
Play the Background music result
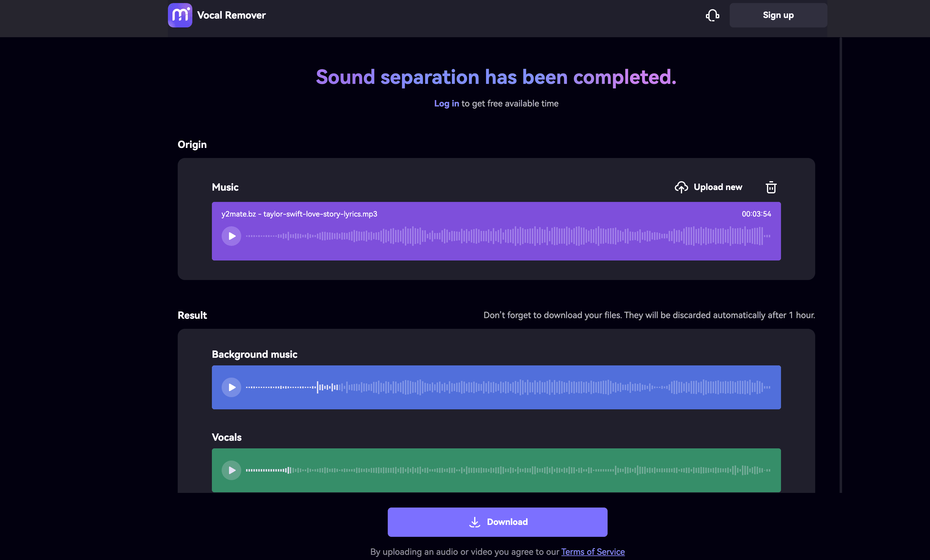tap(231, 387)
